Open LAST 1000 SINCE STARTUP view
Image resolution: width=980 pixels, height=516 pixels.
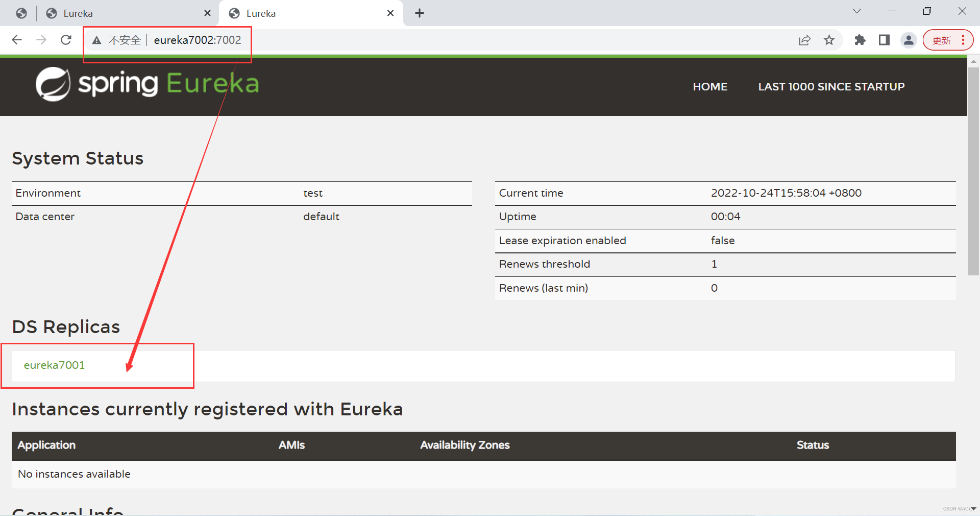click(831, 86)
